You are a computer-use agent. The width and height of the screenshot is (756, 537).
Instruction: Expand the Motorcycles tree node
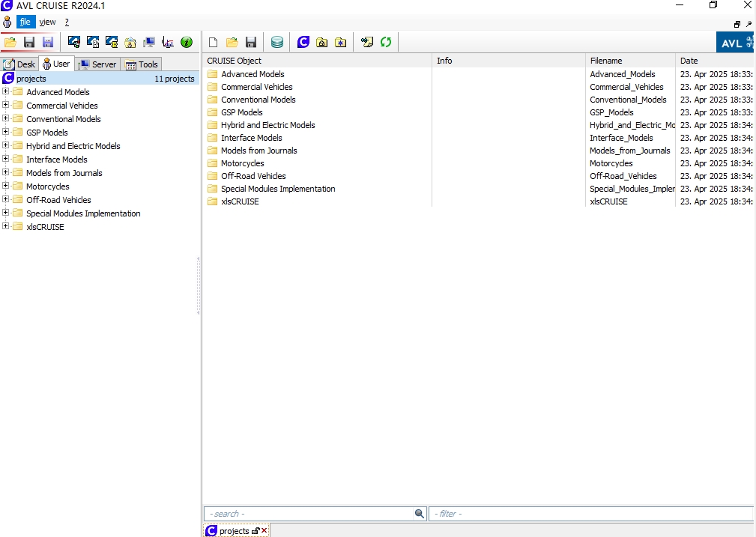click(6, 186)
